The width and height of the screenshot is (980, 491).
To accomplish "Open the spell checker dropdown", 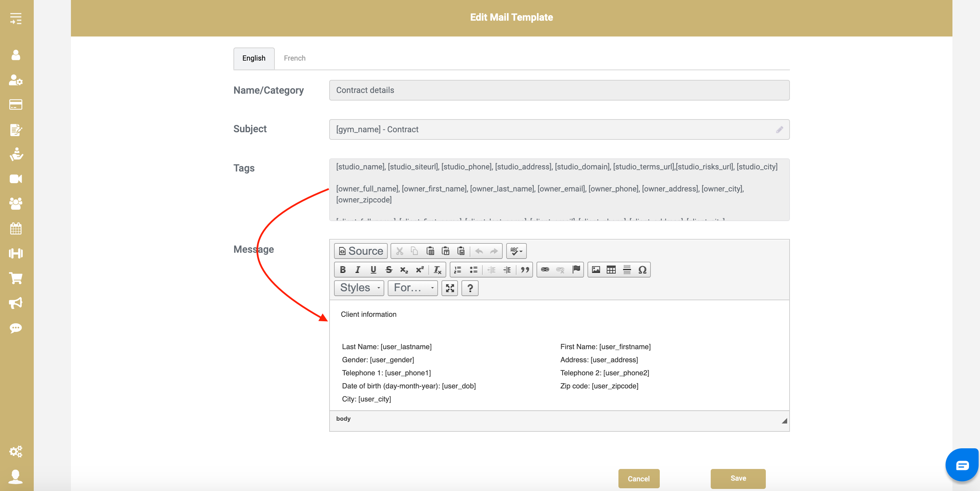I will [516, 251].
